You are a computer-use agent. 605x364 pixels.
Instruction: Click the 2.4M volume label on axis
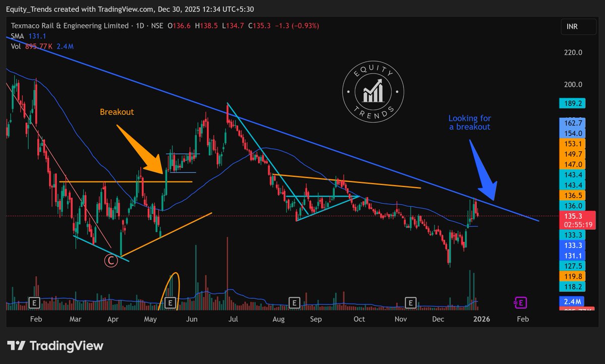(572, 302)
